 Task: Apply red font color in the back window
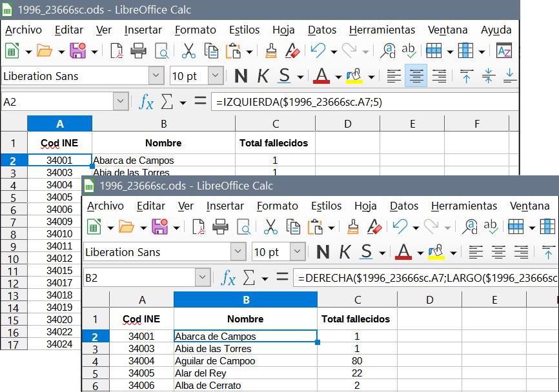(321, 76)
